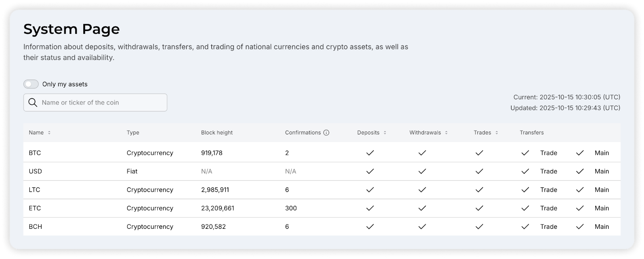This screenshot has height=259, width=644.
Task: Click the Transfers column header
Action: point(532,133)
